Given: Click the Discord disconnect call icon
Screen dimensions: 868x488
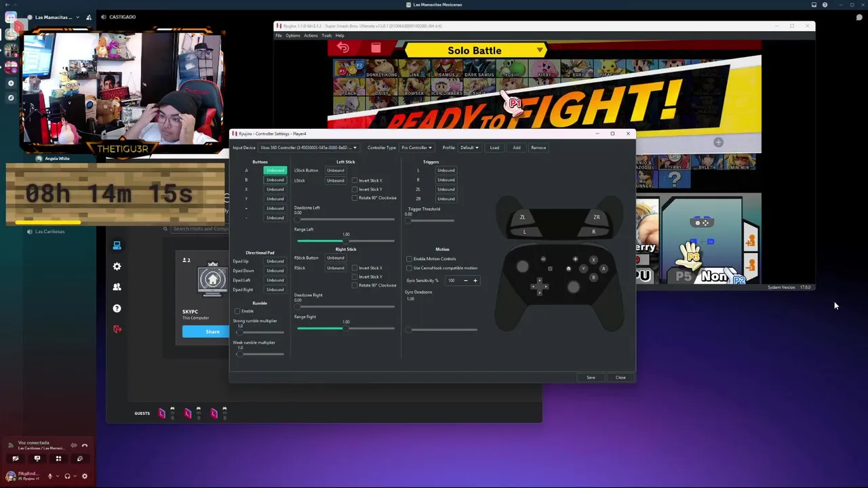Looking at the screenshot, I should (85, 445).
